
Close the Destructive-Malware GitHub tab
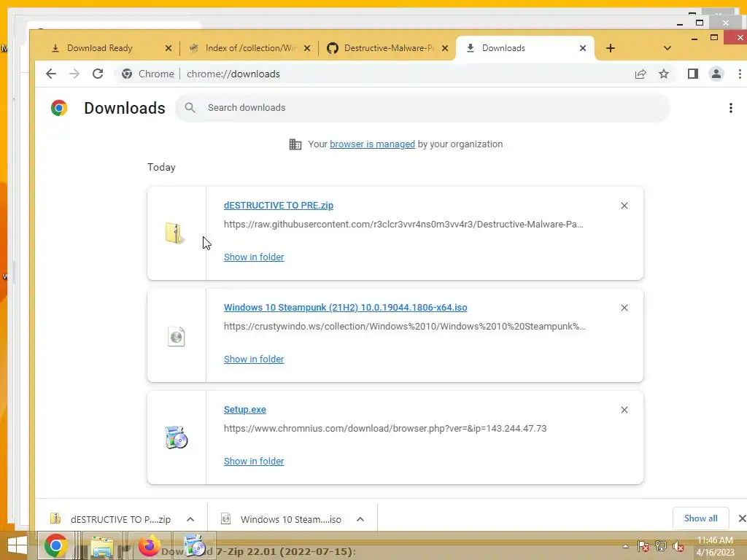(445, 48)
